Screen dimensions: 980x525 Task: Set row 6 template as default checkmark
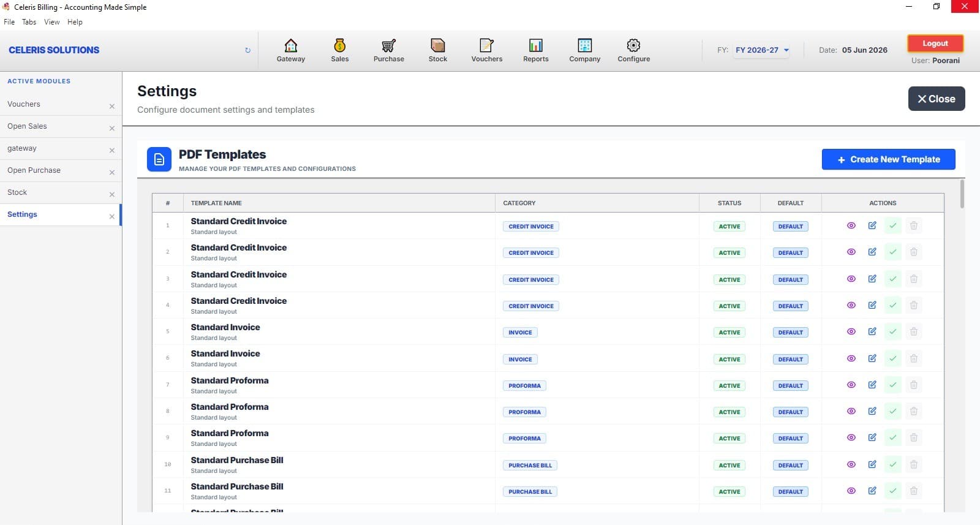pyautogui.click(x=893, y=358)
